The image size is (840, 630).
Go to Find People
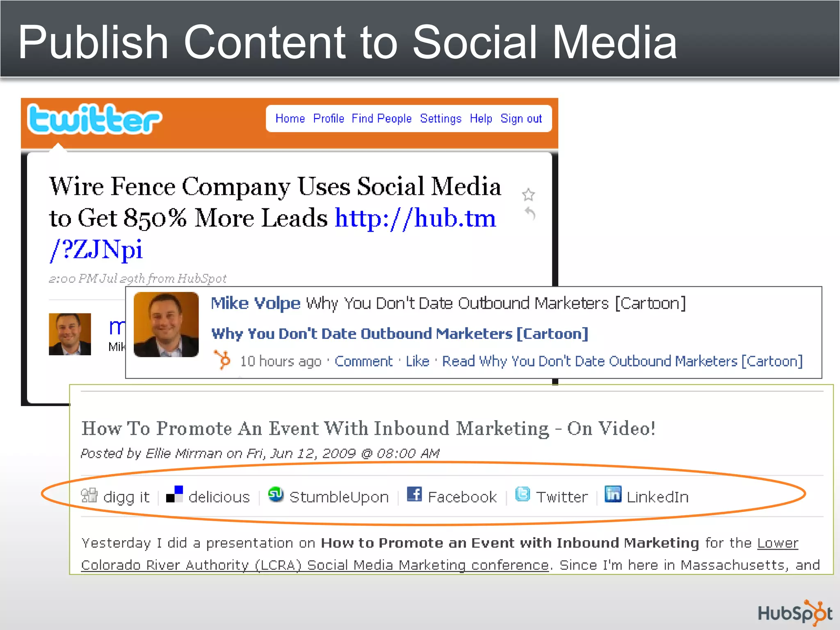[381, 119]
